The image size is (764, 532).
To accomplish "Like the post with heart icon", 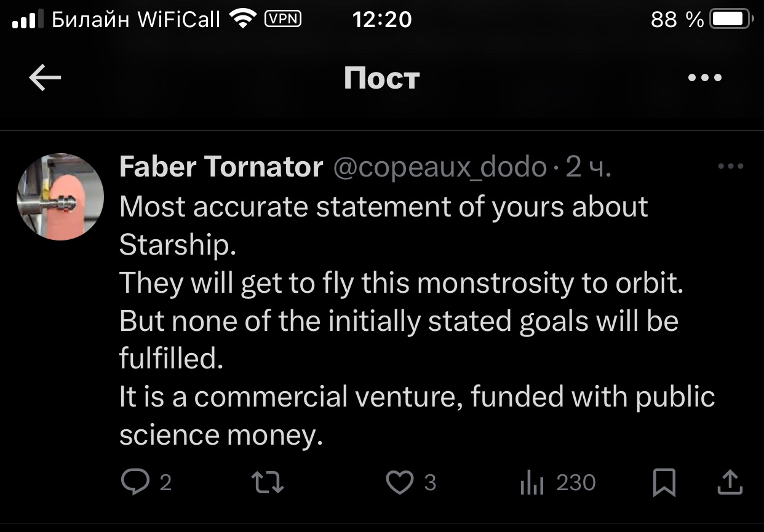I will (399, 482).
